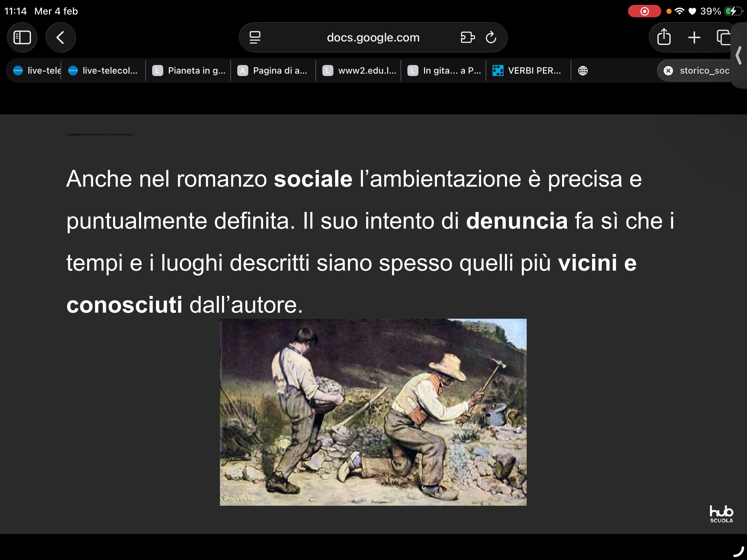The image size is (747, 560).
Task: Open the globe icon tab
Action: click(583, 71)
